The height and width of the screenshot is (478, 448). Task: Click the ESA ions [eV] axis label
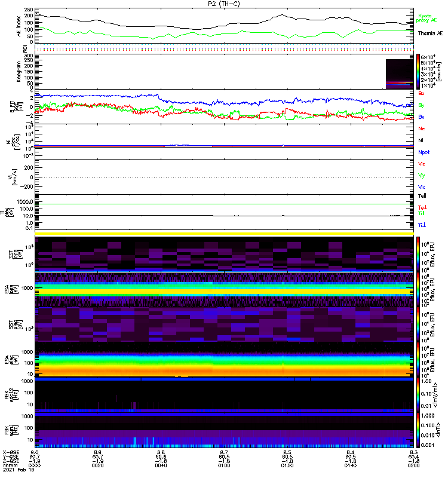pyautogui.click(x=11, y=289)
